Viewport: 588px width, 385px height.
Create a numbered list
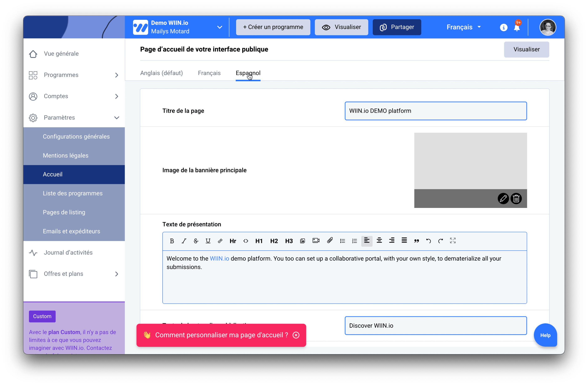pyautogui.click(x=355, y=241)
